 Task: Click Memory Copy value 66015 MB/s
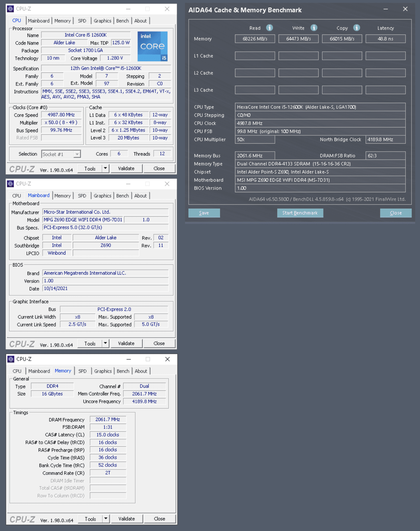pos(342,39)
